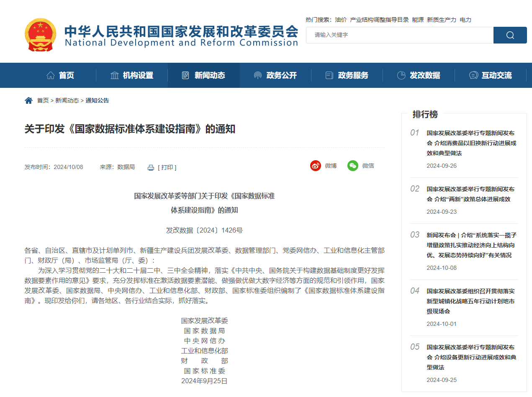
Task: Click the 排行榜 heading
Action: [425, 114]
